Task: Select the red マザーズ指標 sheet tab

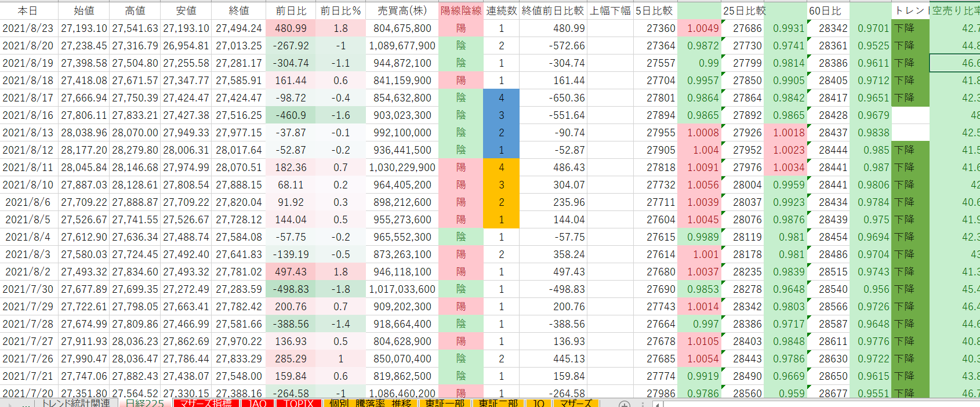Action: tap(206, 404)
